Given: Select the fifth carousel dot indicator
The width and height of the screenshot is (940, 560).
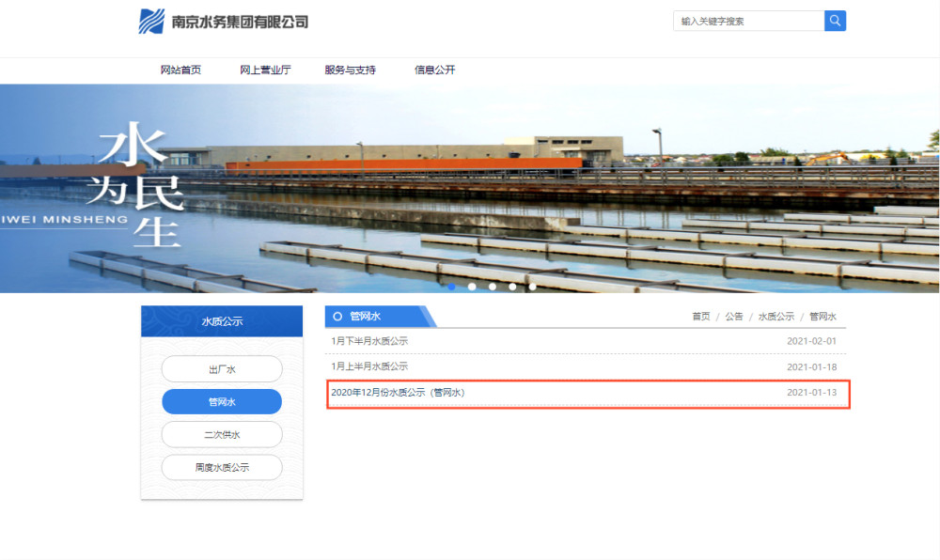Looking at the screenshot, I should [532, 287].
